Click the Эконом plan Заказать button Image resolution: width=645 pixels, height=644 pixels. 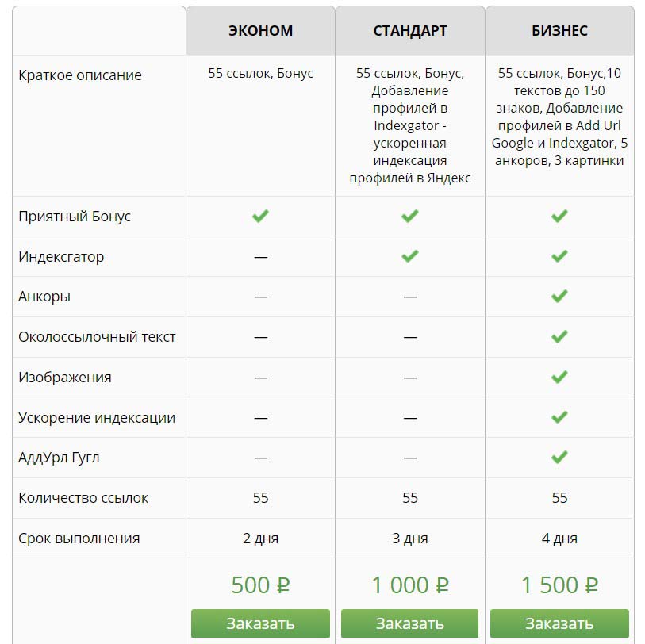coord(260,623)
